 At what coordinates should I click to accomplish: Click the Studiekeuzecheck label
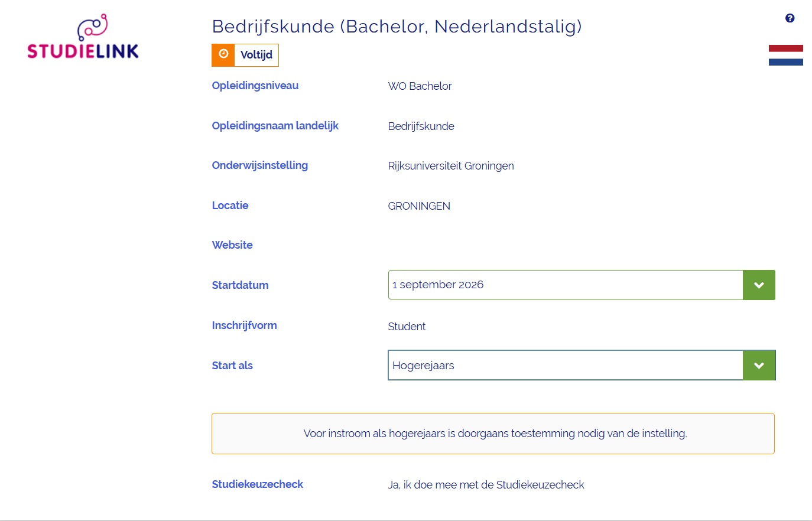click(x=258, y=484)
